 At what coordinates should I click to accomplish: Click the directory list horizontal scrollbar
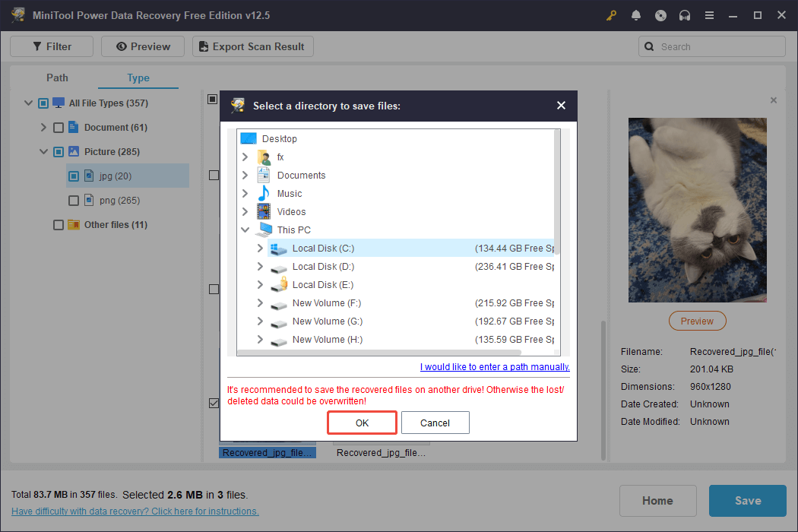380,353
